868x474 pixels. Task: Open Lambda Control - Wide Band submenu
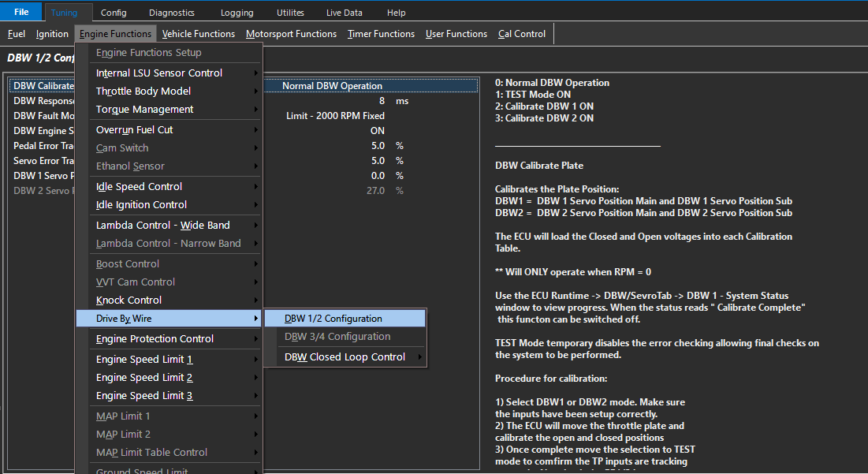coord(162,226)
